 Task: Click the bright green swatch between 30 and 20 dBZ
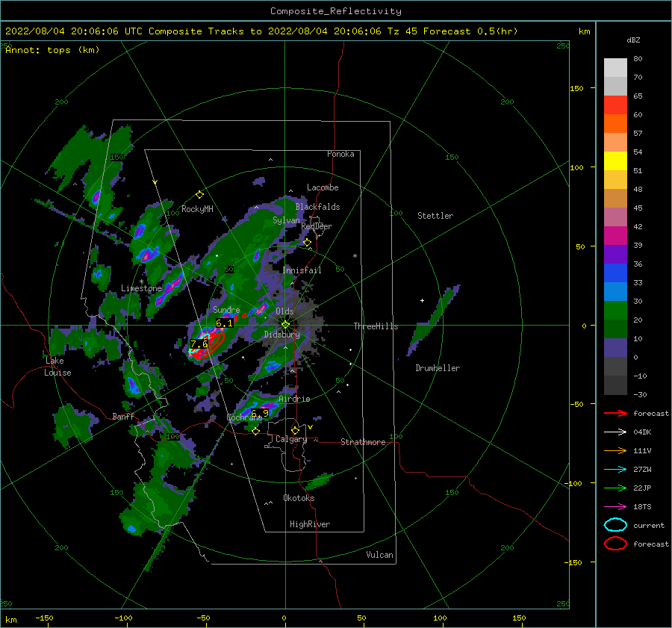615,311
